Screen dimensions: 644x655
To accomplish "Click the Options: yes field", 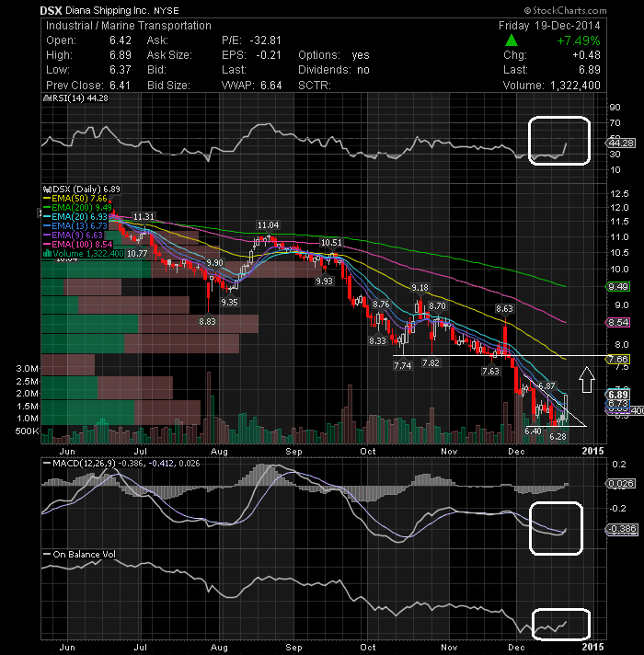I will click(x=334, y=55).
